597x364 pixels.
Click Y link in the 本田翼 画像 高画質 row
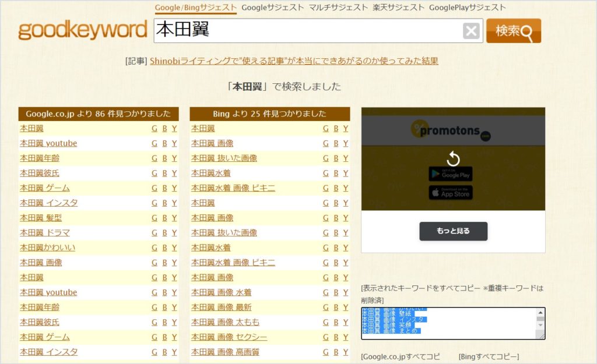coord(345,352)
